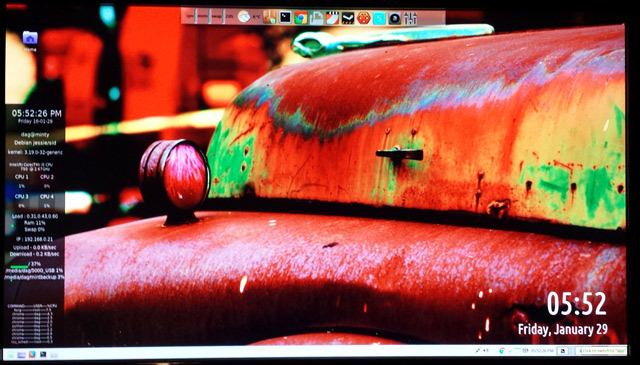640x365 pixels.
Task: Open the green Mint menu button
Action: point(11,354)
